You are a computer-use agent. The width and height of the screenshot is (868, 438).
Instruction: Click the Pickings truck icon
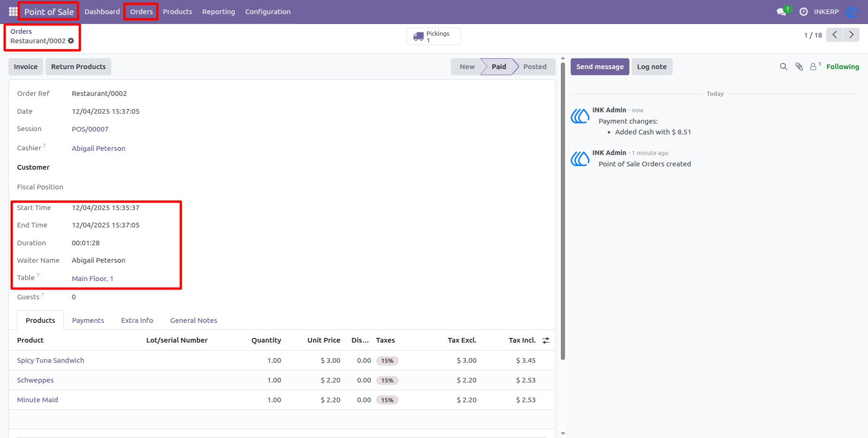[x=418, y=36]
